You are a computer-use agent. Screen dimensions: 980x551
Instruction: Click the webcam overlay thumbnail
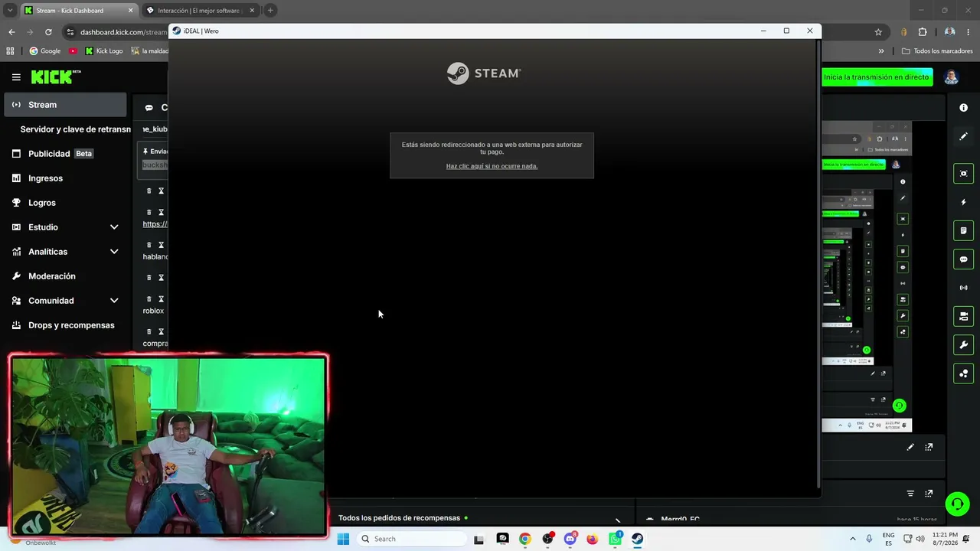tap(168, 445)
